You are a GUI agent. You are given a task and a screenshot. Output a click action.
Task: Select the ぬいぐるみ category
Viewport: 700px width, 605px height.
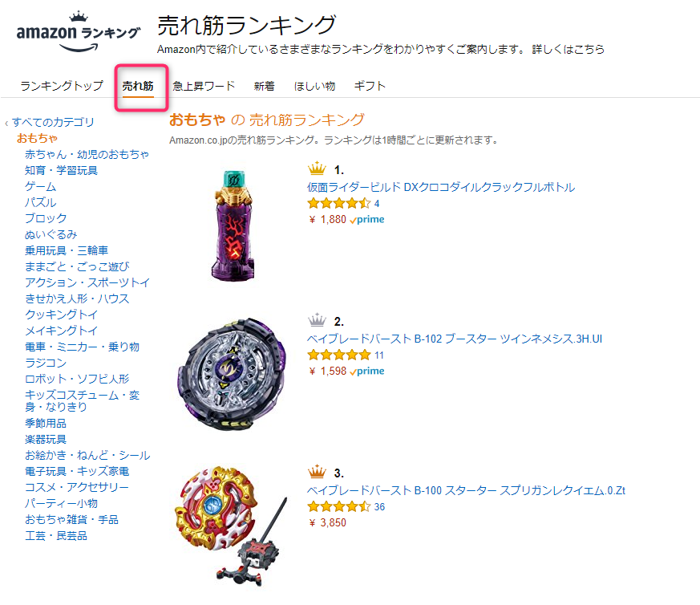(51, 234)
